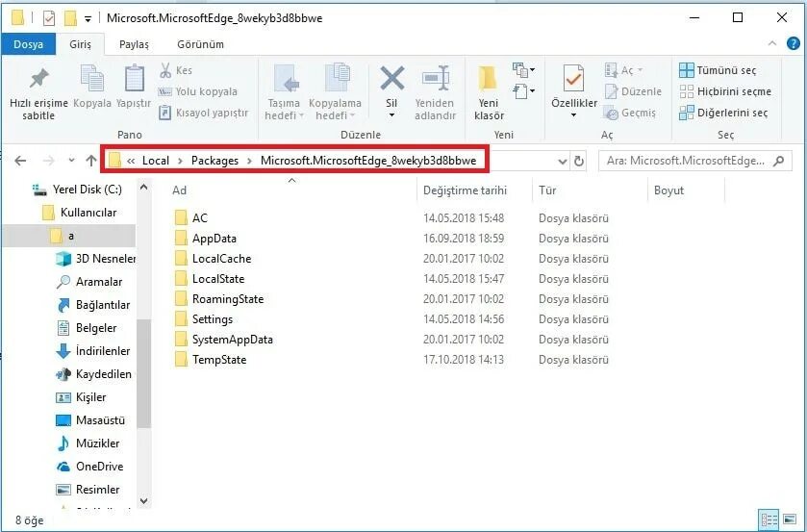Click Yeniden adlandır rename icon
The width and height of the screenshot is (807, 532).
(x=436, y=78)
